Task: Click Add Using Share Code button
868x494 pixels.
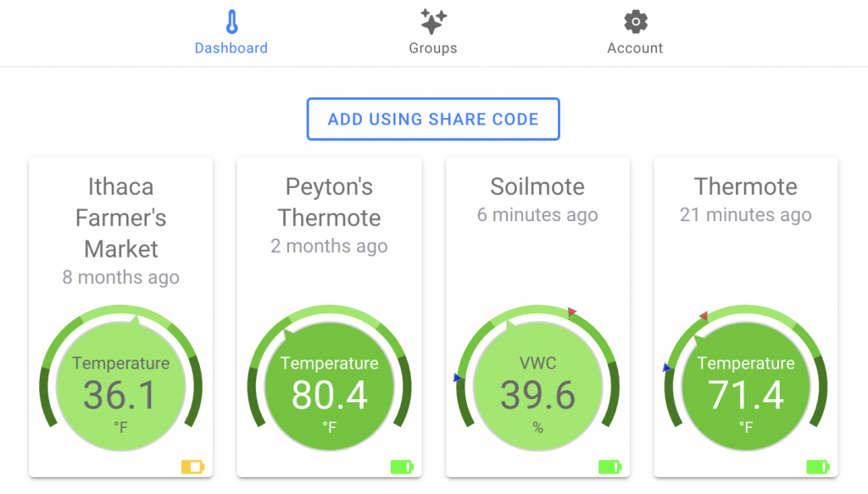Action: [x=433, y=119]
